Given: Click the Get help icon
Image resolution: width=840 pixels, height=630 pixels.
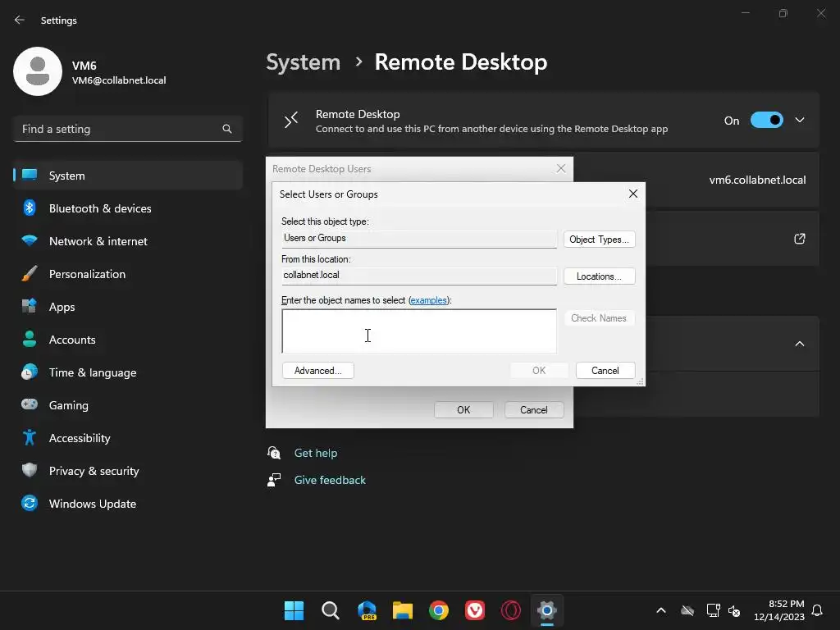Looking at the screenshot, I should 274,453.
